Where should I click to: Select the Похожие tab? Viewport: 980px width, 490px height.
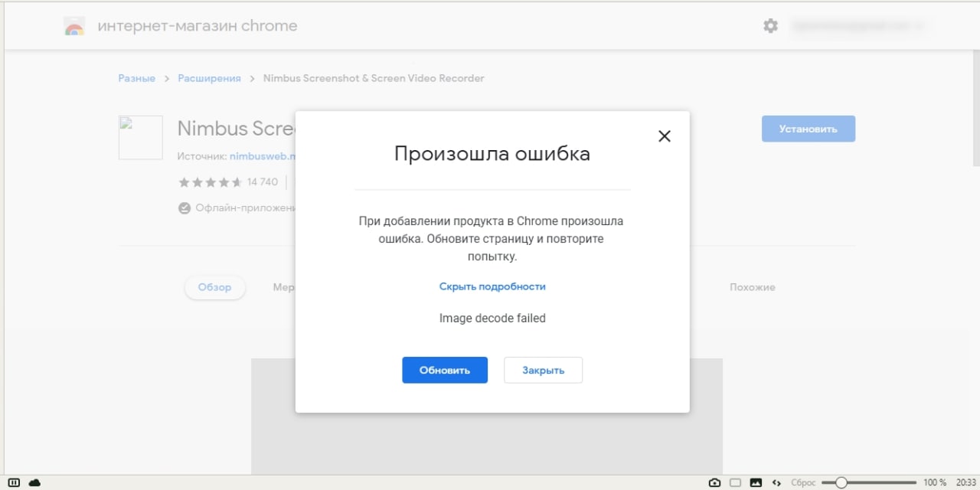click(753, 287)
